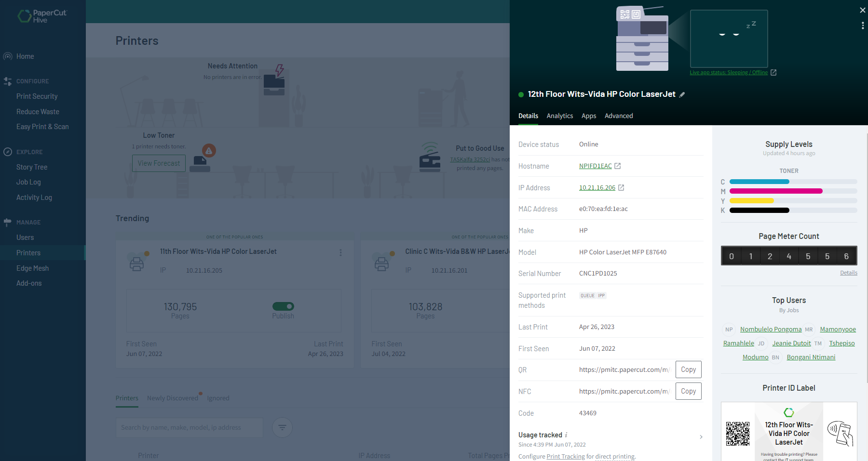Click the yellow toner level bar

pyautogui.click(x=793, y=201)
